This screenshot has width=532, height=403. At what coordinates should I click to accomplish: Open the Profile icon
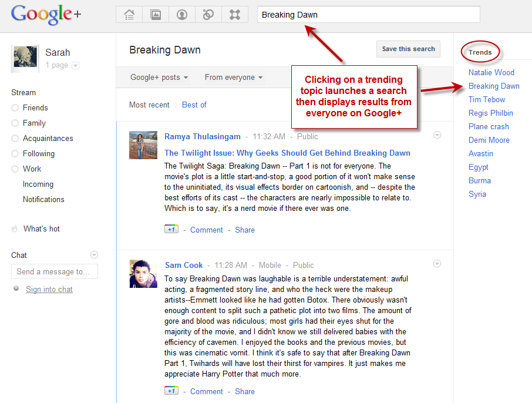click(182, 14)
